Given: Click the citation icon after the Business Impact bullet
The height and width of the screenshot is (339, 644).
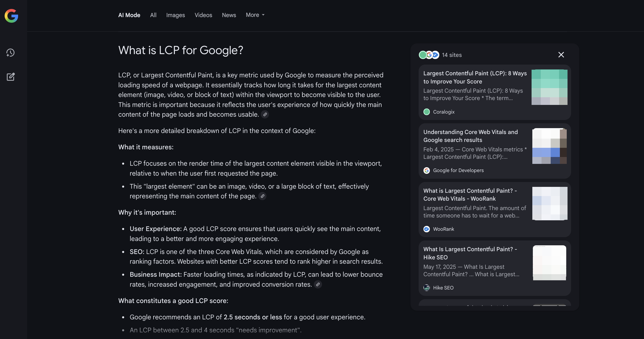Looking at the screenshot, I should (318, 284).
